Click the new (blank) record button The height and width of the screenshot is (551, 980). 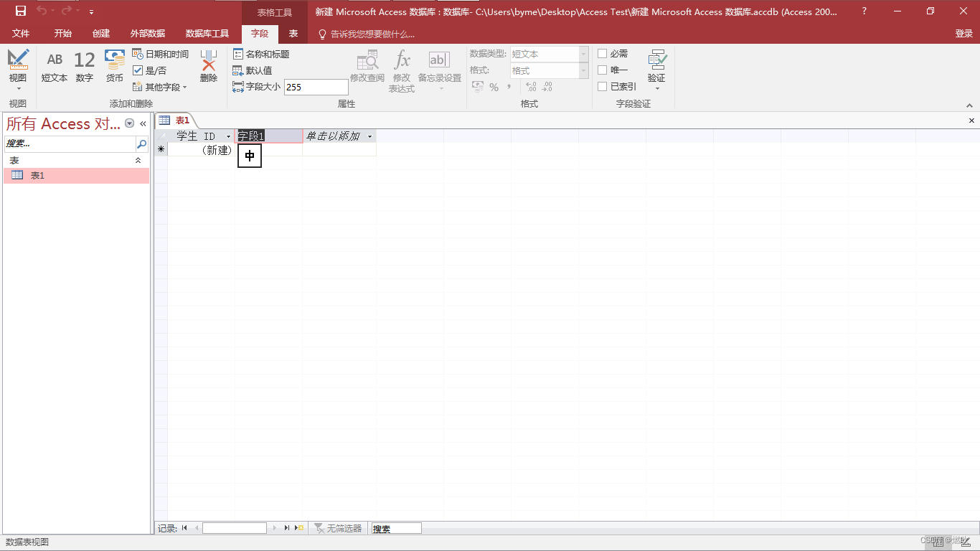pyautogui.click(x=300, y=528)
